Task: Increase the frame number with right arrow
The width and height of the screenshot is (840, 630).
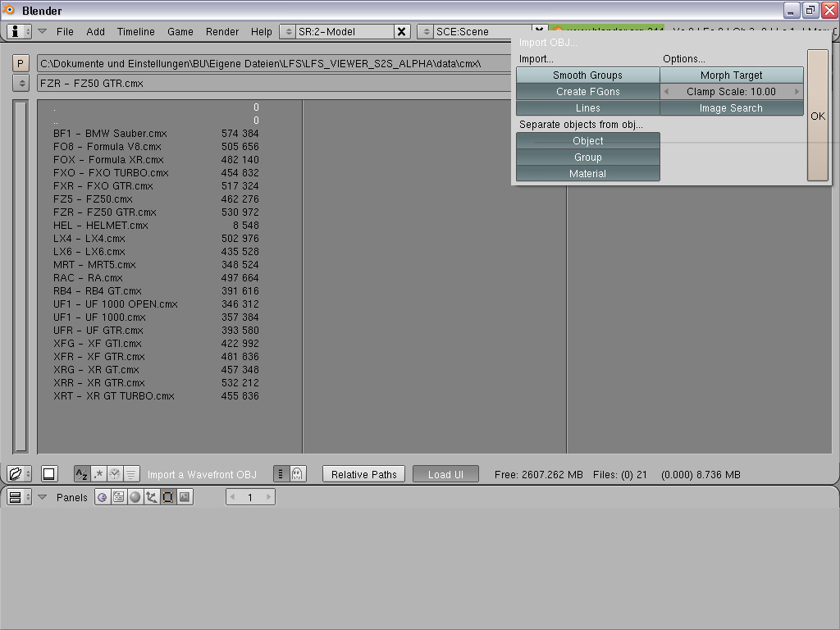Action: pyautogui.click(x=269, y=497)
